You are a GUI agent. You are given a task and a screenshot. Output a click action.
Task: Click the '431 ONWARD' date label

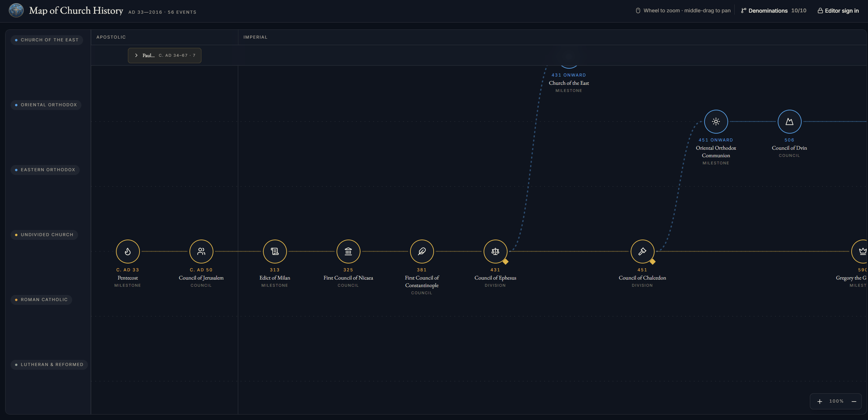tap(569, 75)
